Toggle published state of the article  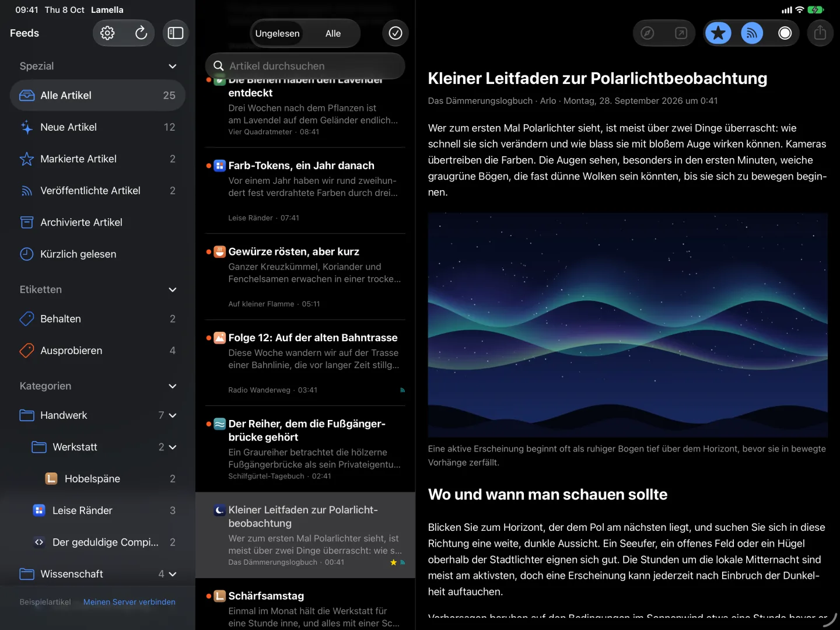pyautogui.click(x=752, y=33)
